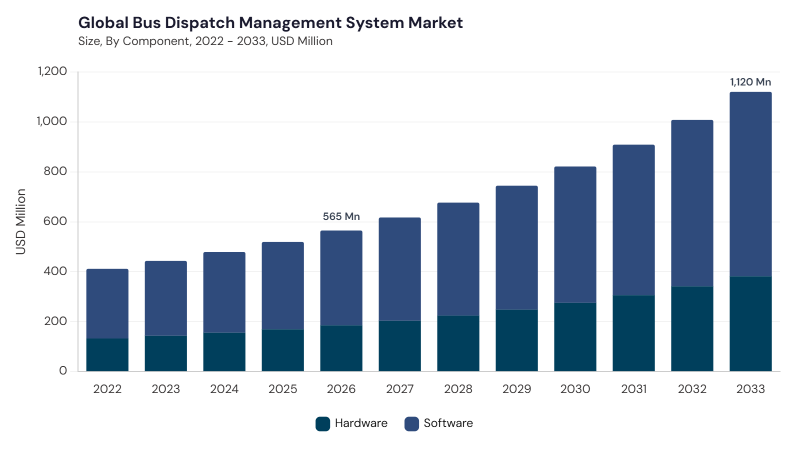Select the 2025 Hardware bar segment
800x450 pixels.
click(283, 351)
